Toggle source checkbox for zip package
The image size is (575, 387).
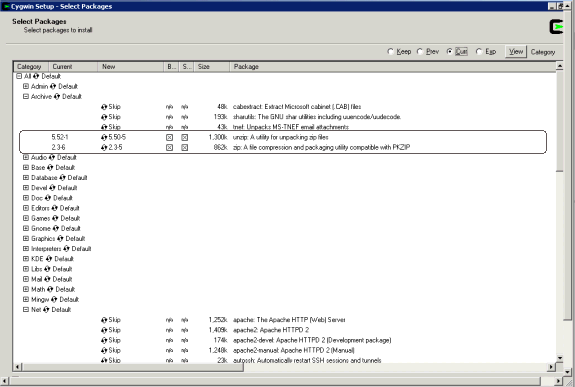coord(184,147)
